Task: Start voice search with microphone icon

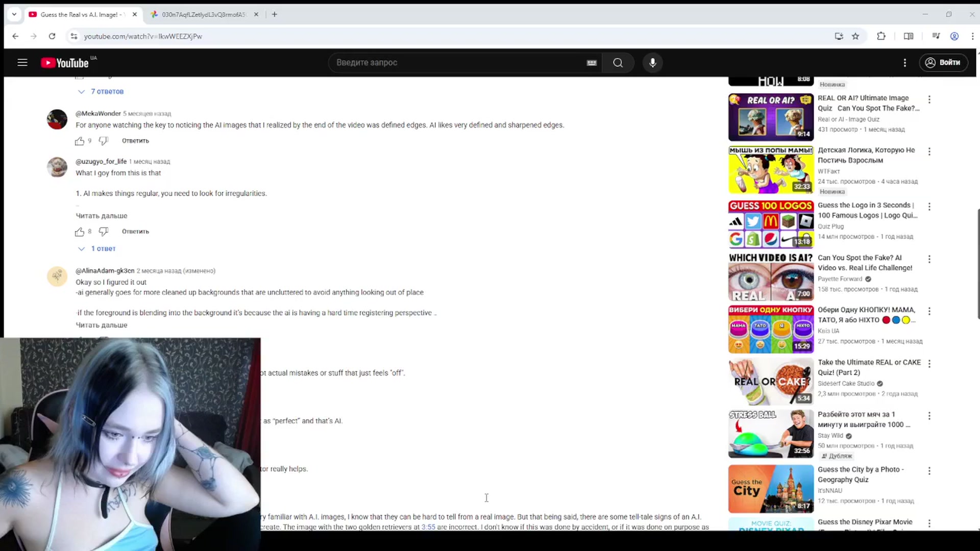Action: [x=652, y=62]
